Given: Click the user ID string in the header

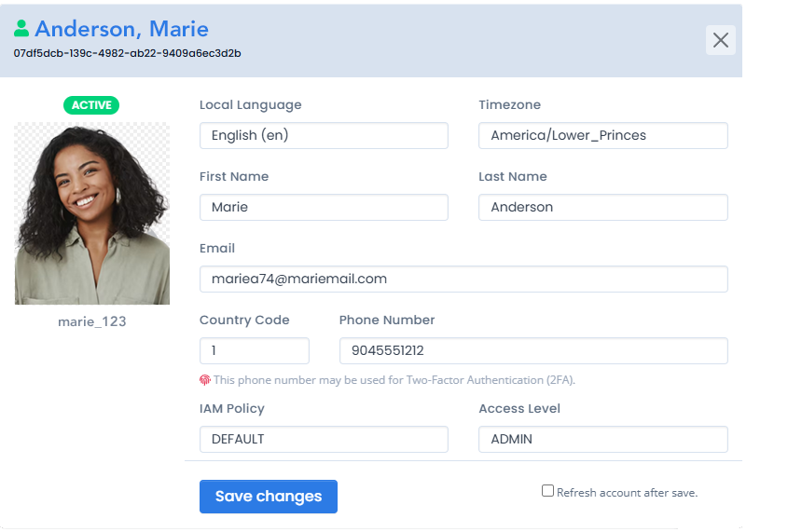Looking at the screenshot, I should point(127,53).
